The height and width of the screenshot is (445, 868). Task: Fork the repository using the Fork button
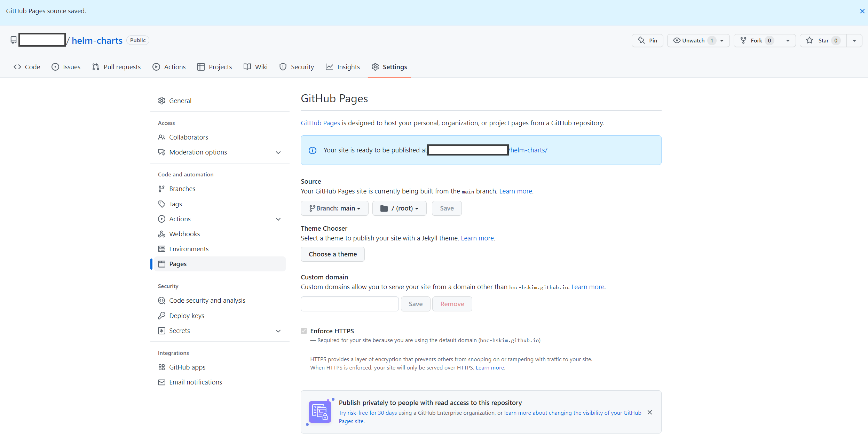(757, 40)
